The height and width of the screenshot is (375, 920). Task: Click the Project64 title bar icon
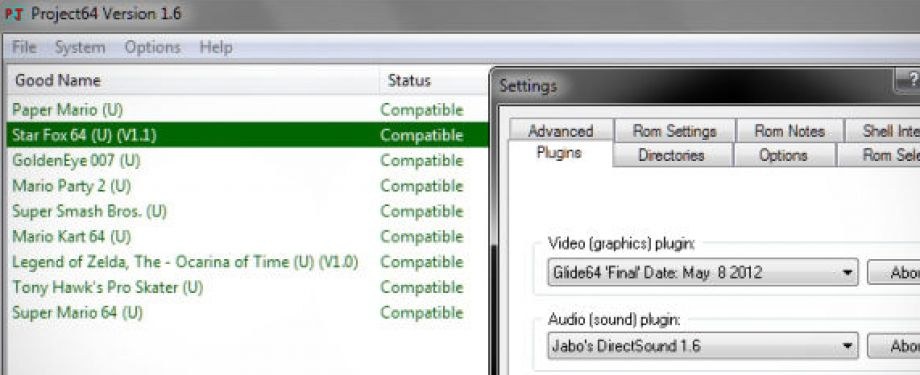point(14,13)
